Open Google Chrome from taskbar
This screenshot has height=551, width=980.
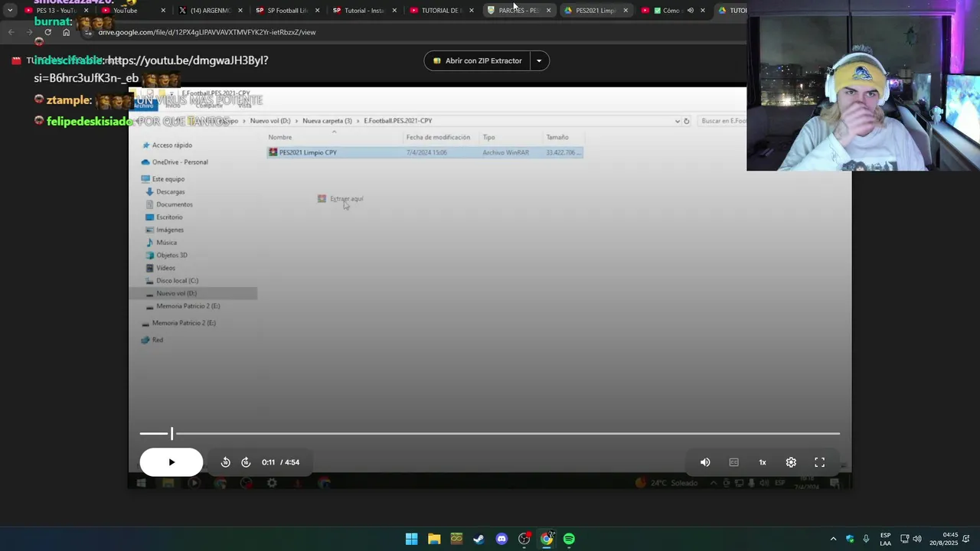tap(547, 539)
